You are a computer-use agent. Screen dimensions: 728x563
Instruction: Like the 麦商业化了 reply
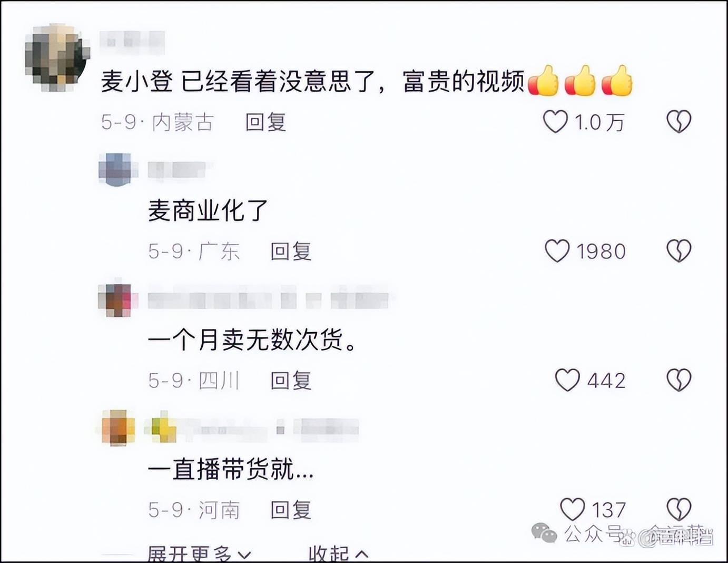pyautogui.click(x=557, y=251)
